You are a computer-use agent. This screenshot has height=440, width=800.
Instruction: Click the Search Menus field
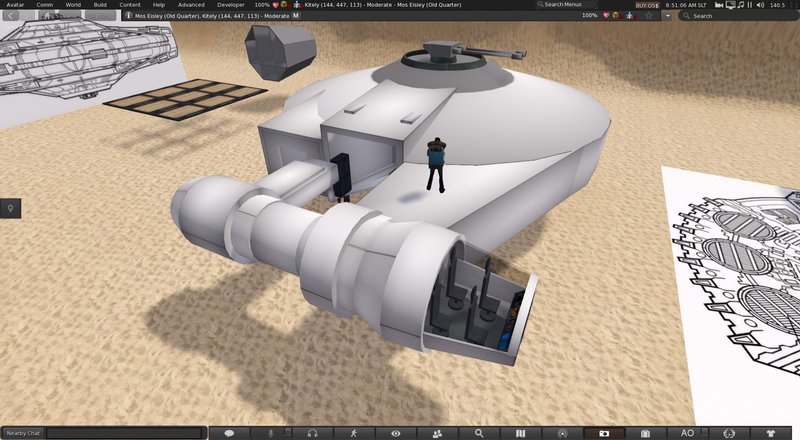click(565, 5)
